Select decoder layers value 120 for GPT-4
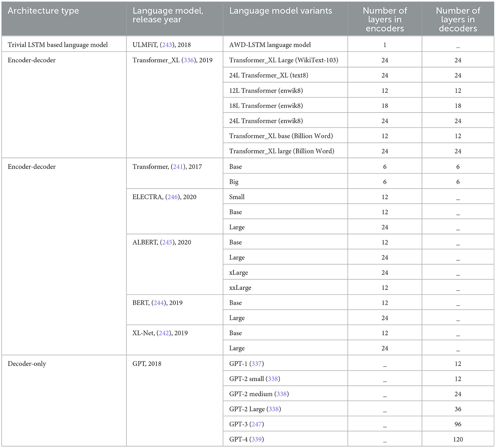 tap(458, 439)
